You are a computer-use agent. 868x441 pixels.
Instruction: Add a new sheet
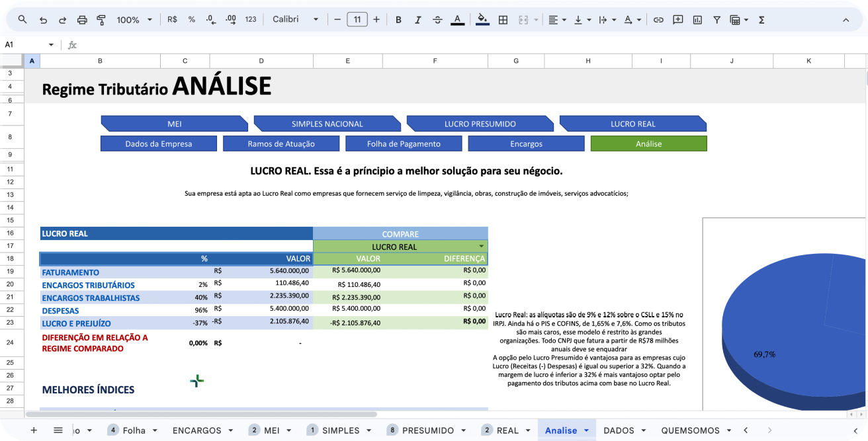pyautogui.click(x=34, y=430)
